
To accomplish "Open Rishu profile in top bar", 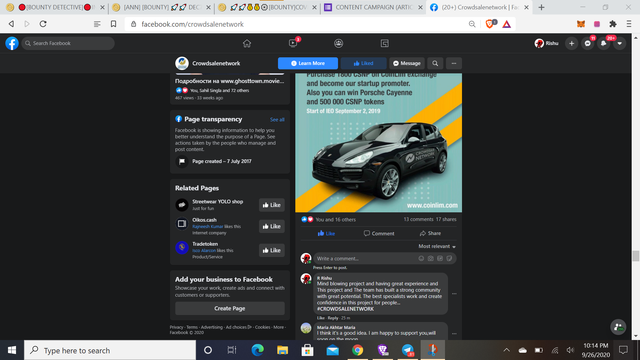I will click(x=546, y=43).
